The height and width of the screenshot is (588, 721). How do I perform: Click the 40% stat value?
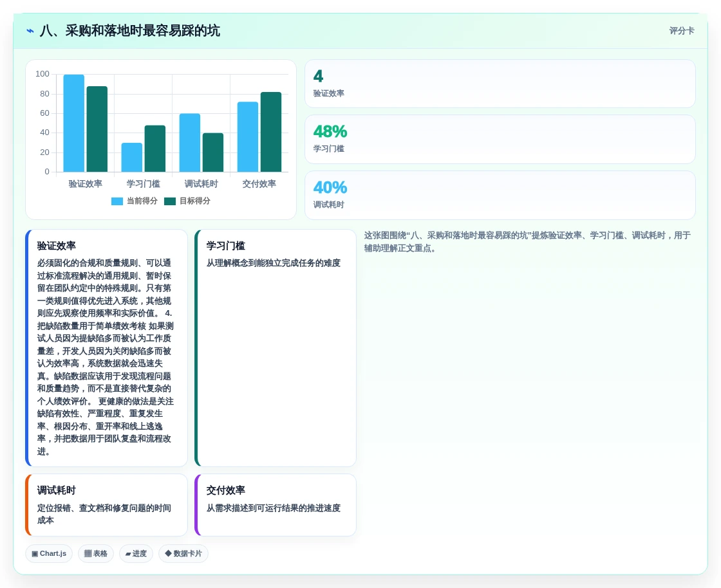pyautogui.click(x=330, y=187)
